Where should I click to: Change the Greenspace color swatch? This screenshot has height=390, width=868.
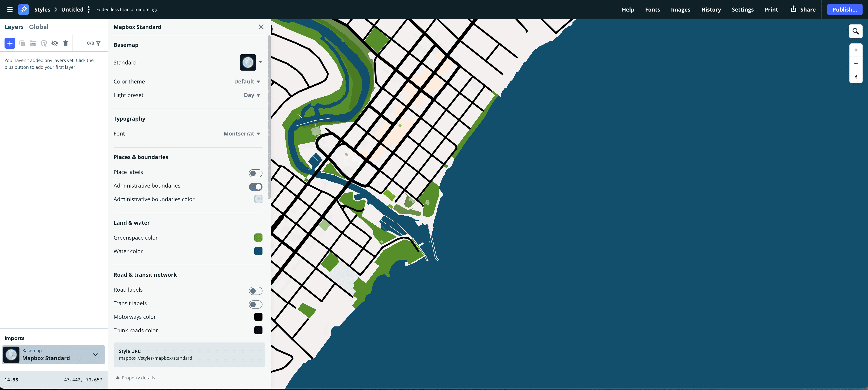[x=258, y=238]
